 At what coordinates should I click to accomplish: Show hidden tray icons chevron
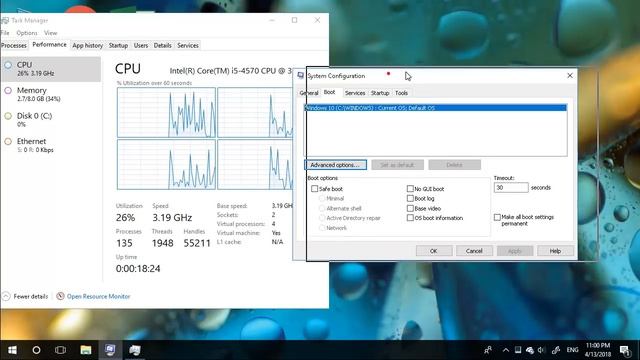506,350
